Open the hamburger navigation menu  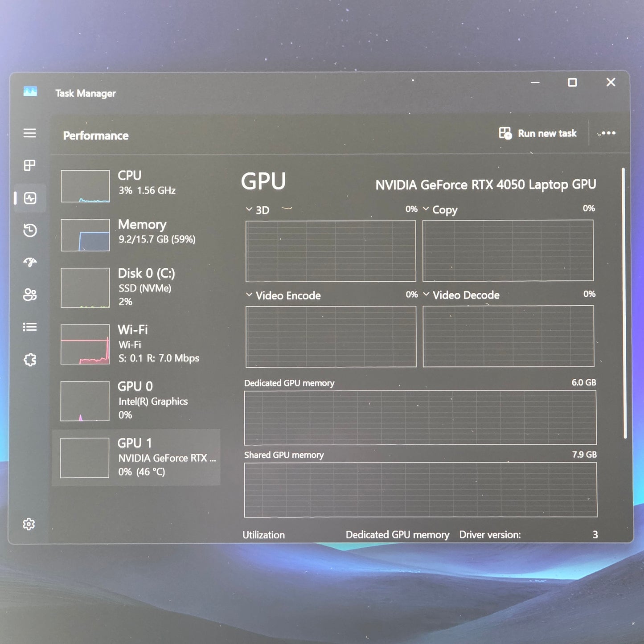pos(30,133)
